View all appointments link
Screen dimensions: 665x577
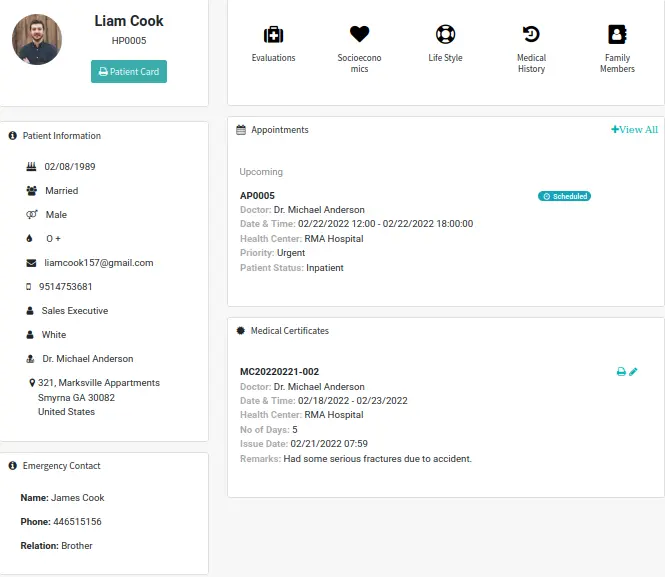coord(634,130)
